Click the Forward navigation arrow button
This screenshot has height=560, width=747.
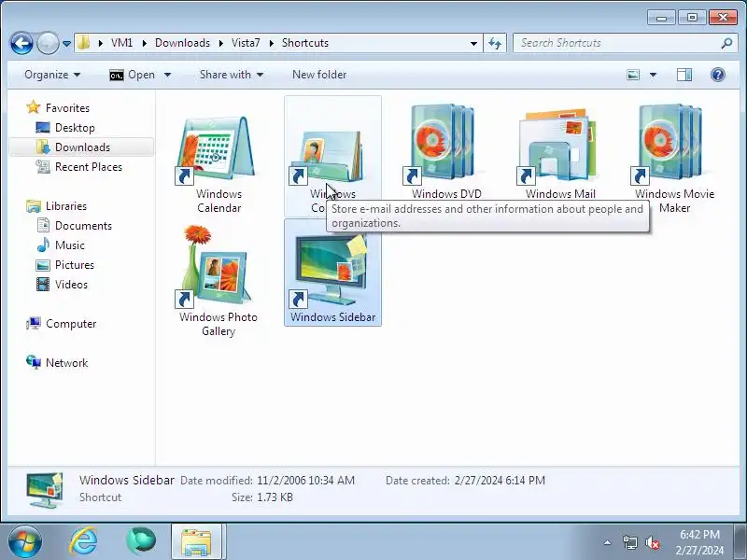tap(48, 43)
